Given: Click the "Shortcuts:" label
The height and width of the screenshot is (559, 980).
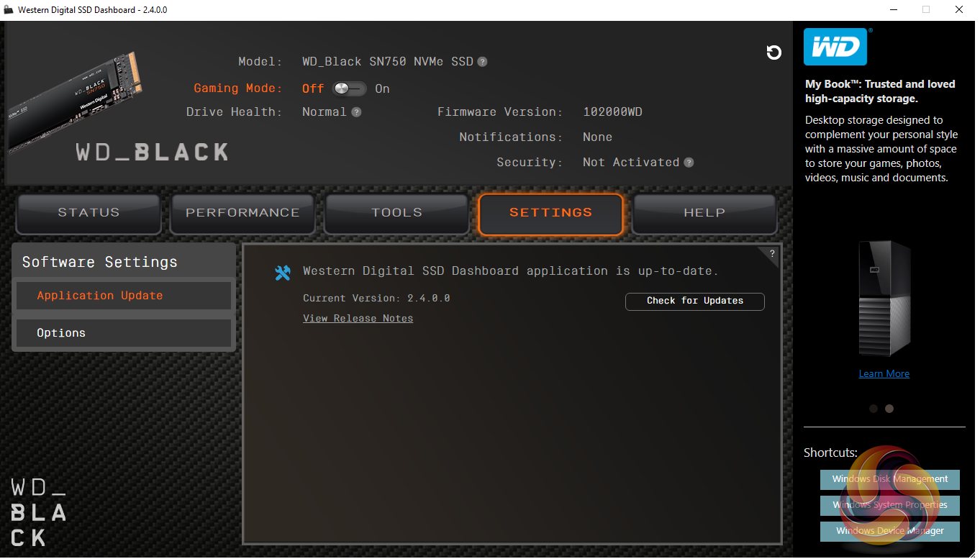Looking at the screenshot, I should click(830, 453).
